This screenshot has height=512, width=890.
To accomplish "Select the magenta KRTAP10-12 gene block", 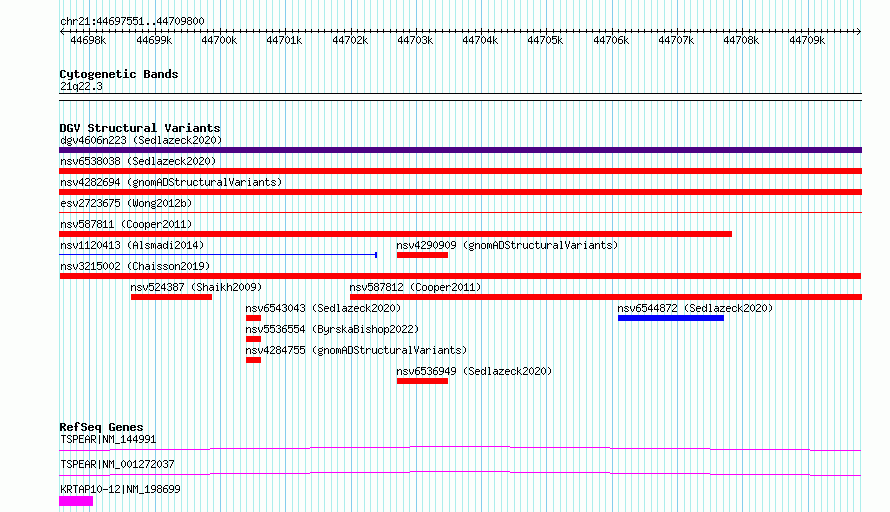I will pos(76,501).
